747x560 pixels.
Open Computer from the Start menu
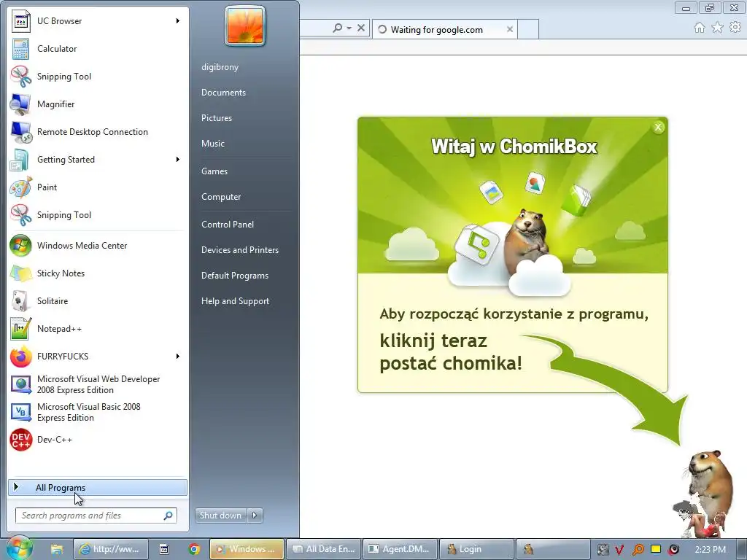click(x=221, y=197)
